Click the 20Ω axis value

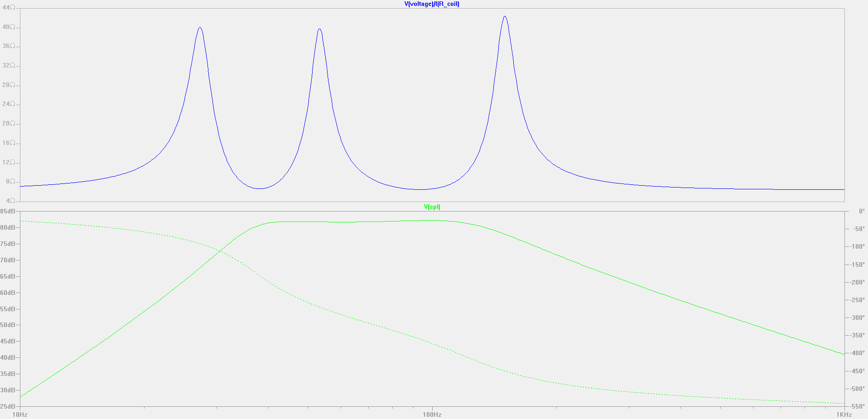click(9, 124)
